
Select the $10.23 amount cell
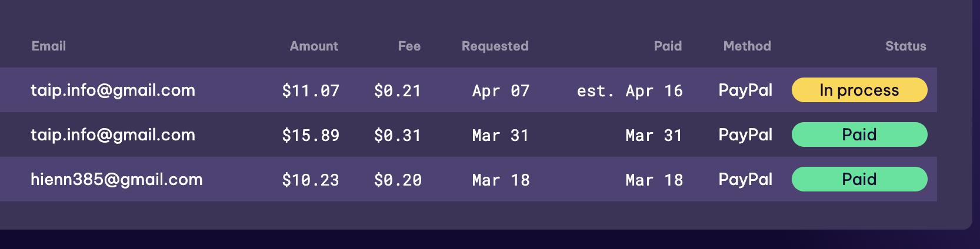[x=311, y=180]
